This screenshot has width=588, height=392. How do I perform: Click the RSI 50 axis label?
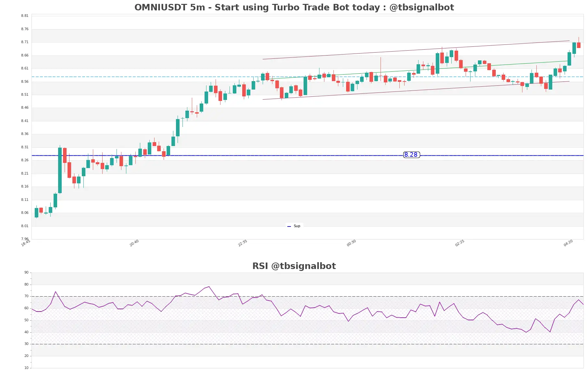[26, 320]
